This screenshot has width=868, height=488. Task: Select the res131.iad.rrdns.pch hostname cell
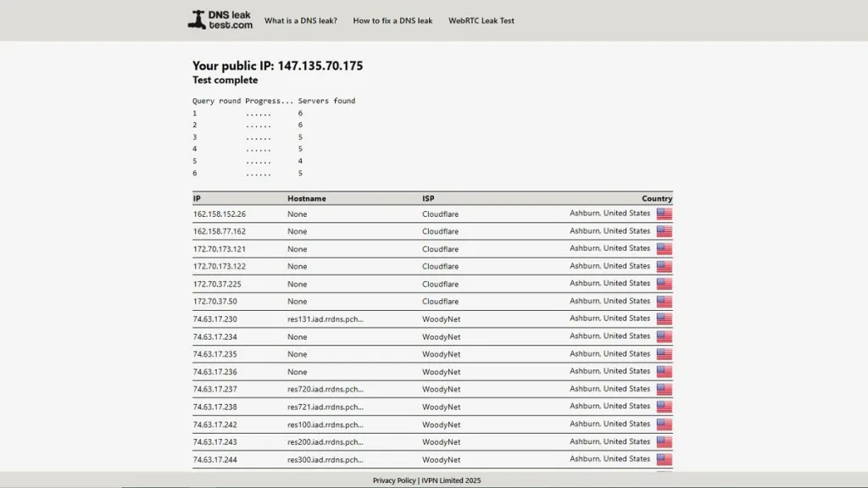[x=325, y=319]
